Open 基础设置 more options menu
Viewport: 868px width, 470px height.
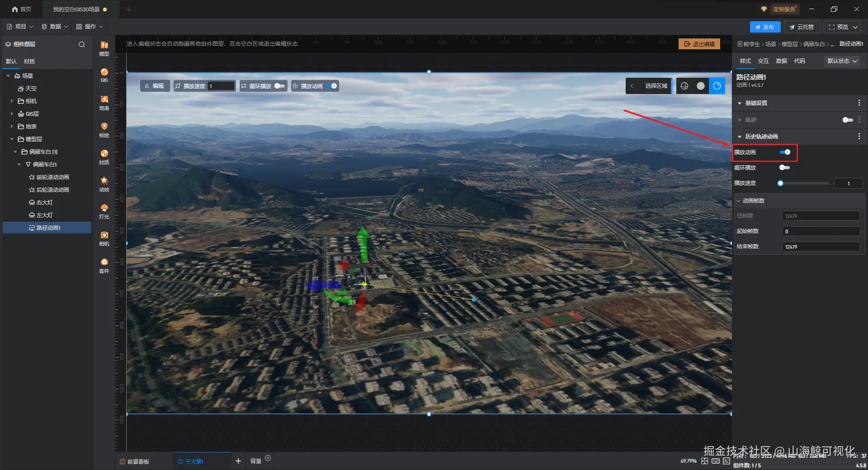tap(859, 103)
